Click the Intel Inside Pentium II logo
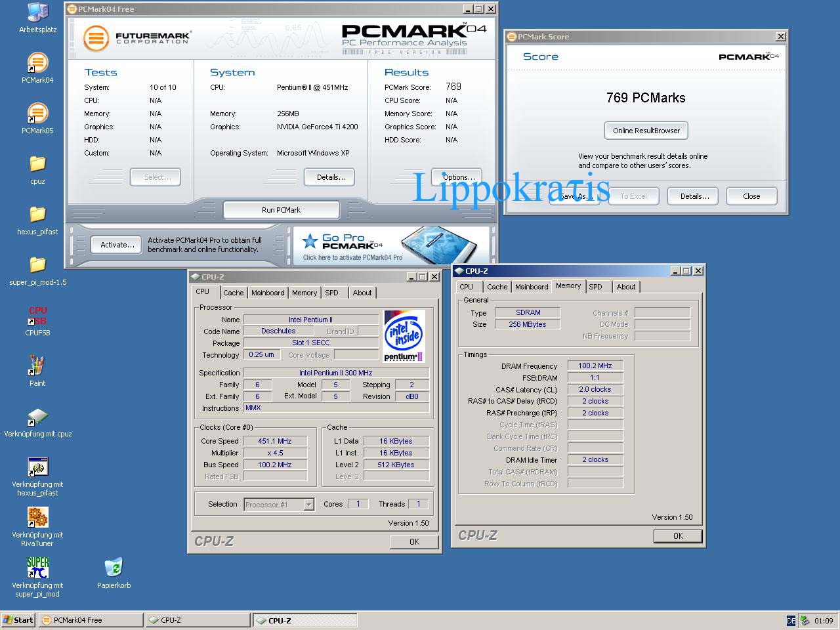 (x=404, y=336)
